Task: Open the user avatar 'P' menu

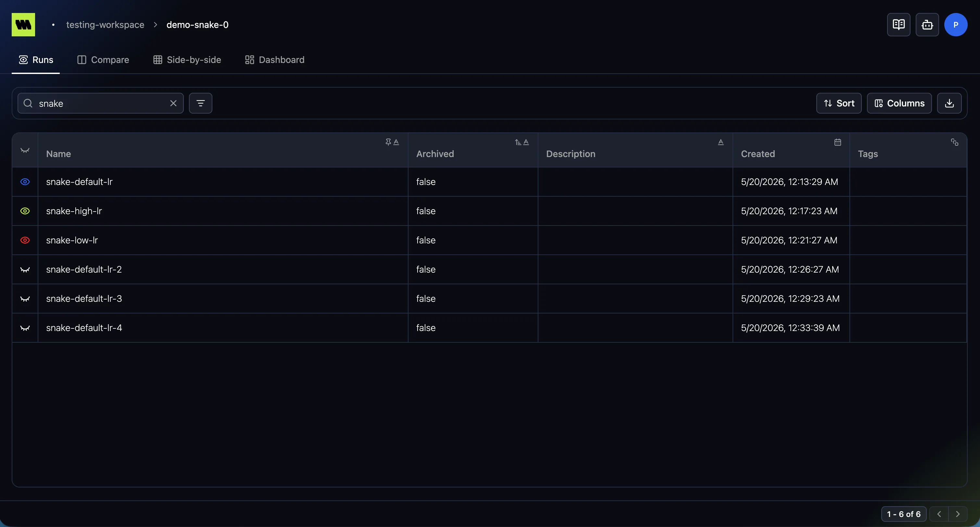Action: point(956,25)
